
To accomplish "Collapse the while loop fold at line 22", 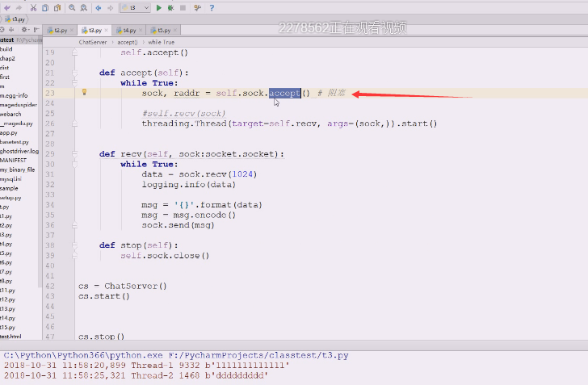I will [x=74, y=83].
